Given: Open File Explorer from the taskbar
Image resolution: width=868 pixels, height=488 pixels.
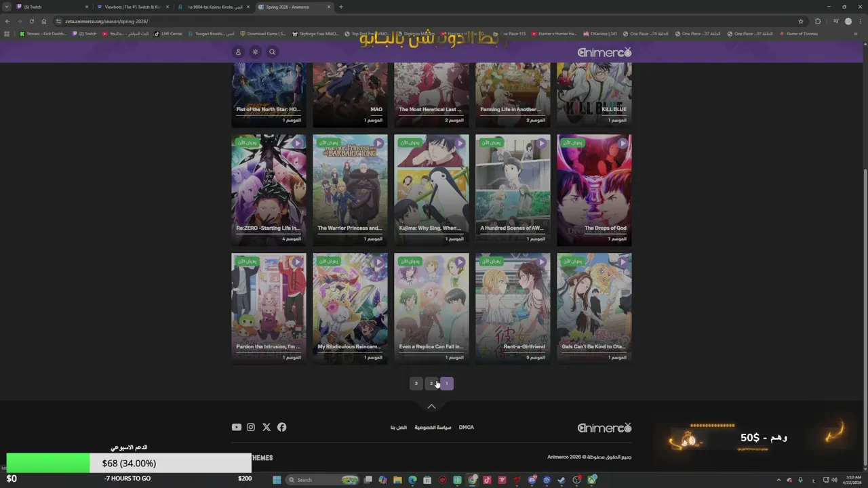Looking at the screenshot, I should point(397,480).
